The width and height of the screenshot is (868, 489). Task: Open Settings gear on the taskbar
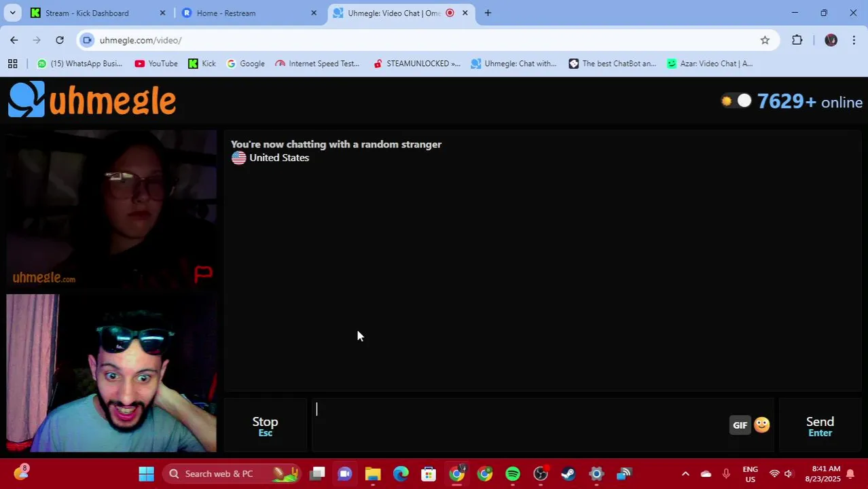pyautogui.click(x=596, y=473)
